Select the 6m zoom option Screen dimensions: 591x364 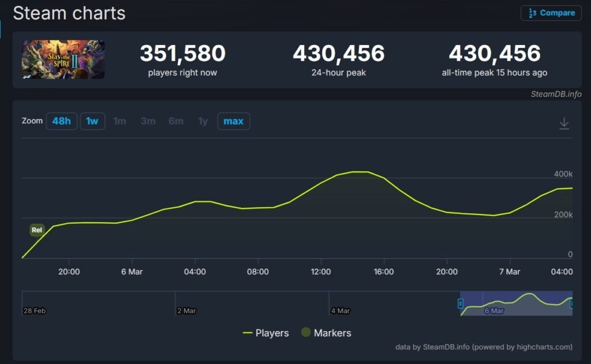pos(175,121)
